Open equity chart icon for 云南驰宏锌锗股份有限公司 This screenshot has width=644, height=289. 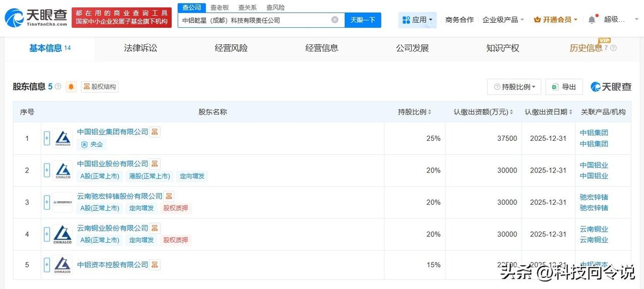point(169,196)
